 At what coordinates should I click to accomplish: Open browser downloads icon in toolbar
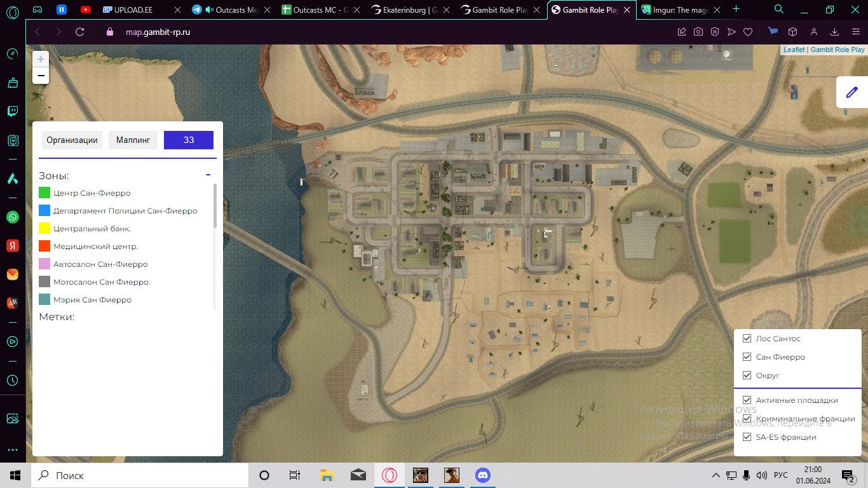pyautogui.click(x=835, y=32)
